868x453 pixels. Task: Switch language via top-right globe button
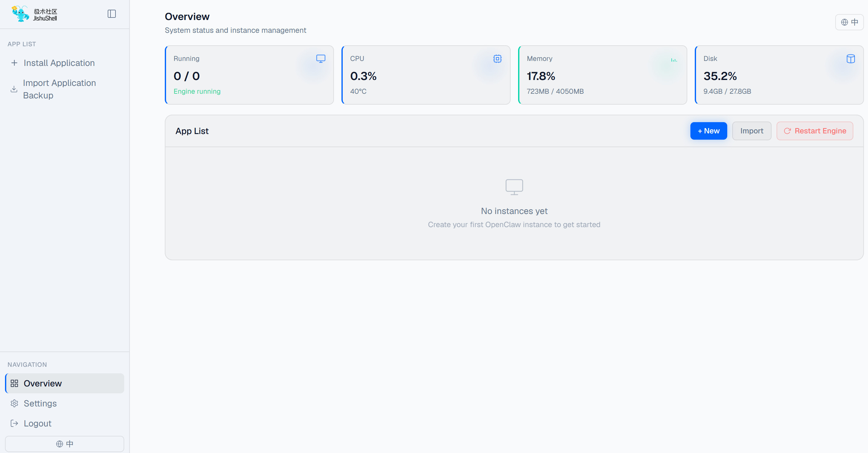[849, 22]
